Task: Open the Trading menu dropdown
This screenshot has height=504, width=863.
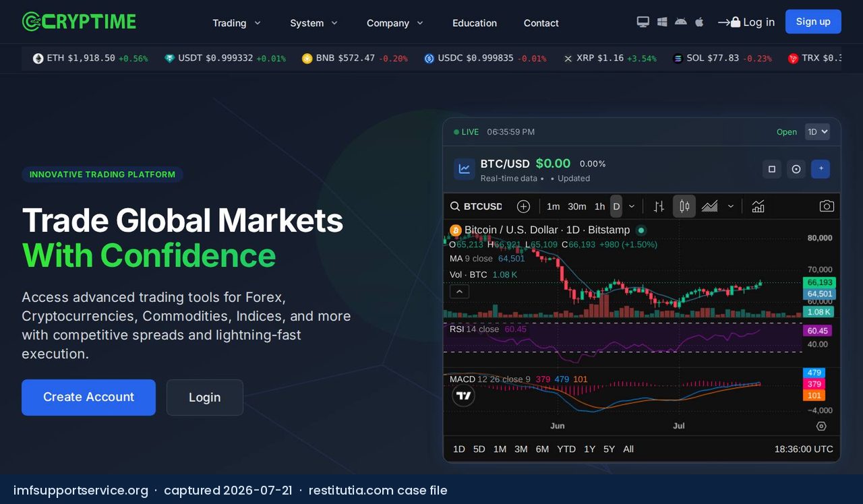Action: coord(237,23)
